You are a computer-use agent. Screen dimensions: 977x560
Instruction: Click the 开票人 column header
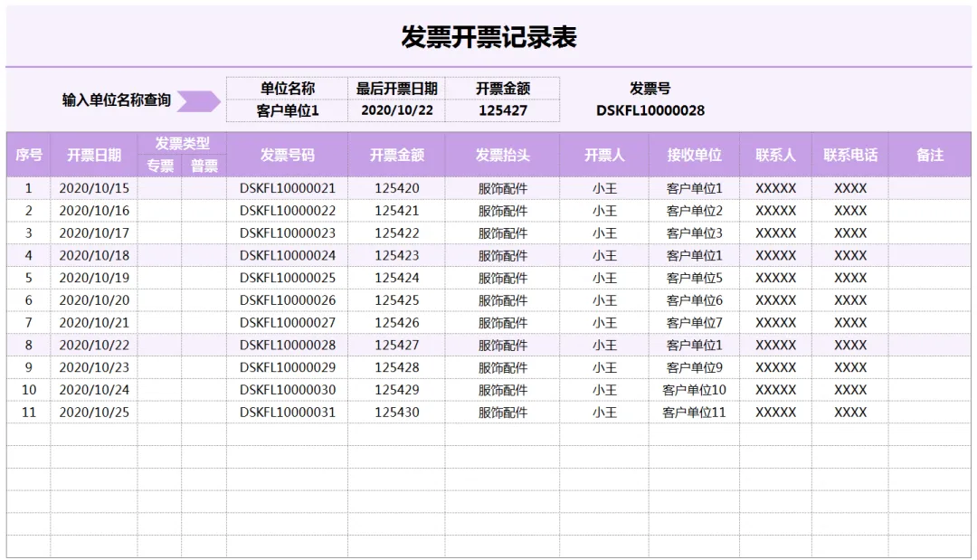(x=604, y=155)
